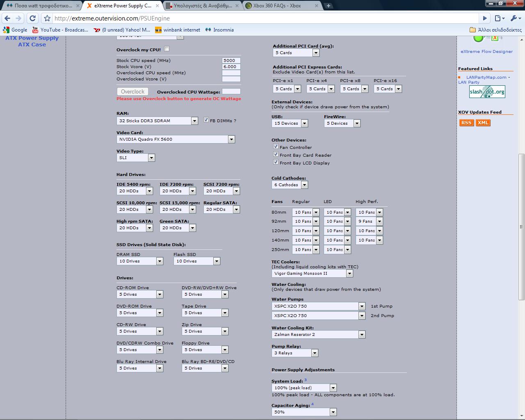Uncheck Front Bay Card Reader checkbox

[276, 154]
